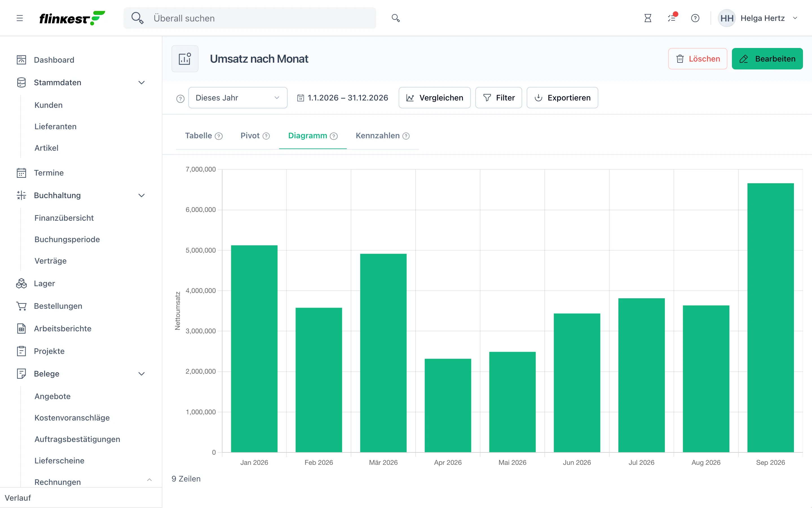Click the help icon beside the period selector

(x=180, y=99)
